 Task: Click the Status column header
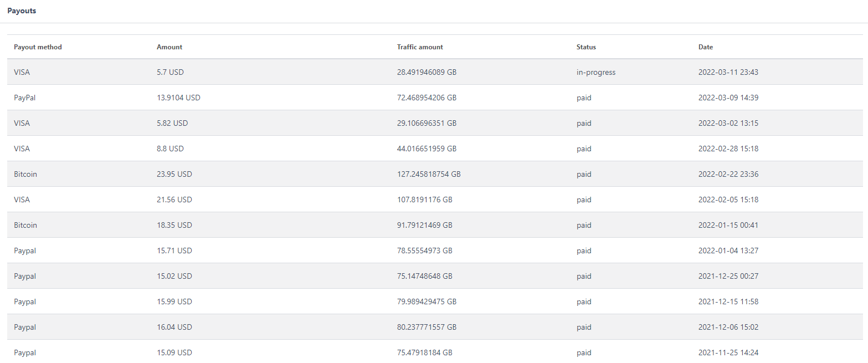click(586, 47)
